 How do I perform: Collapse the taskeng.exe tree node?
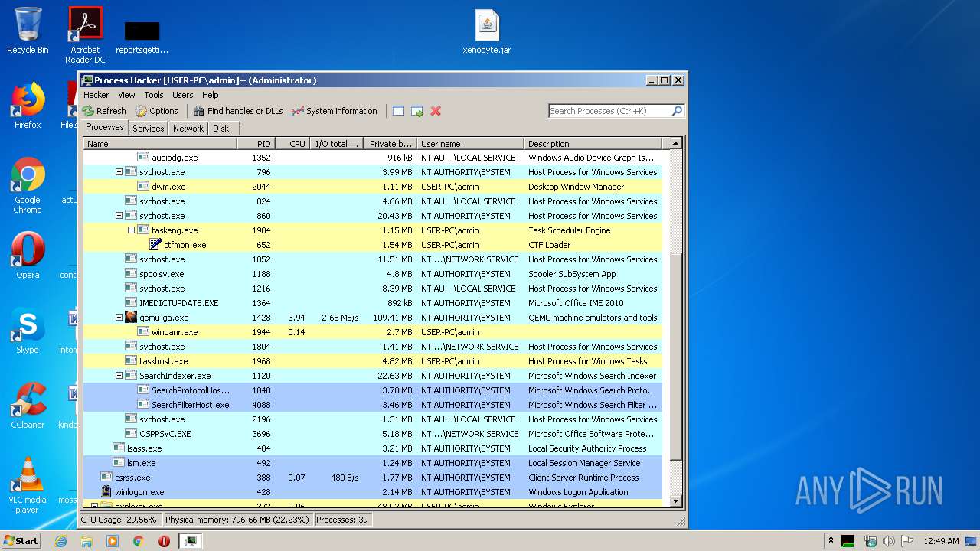131,230
